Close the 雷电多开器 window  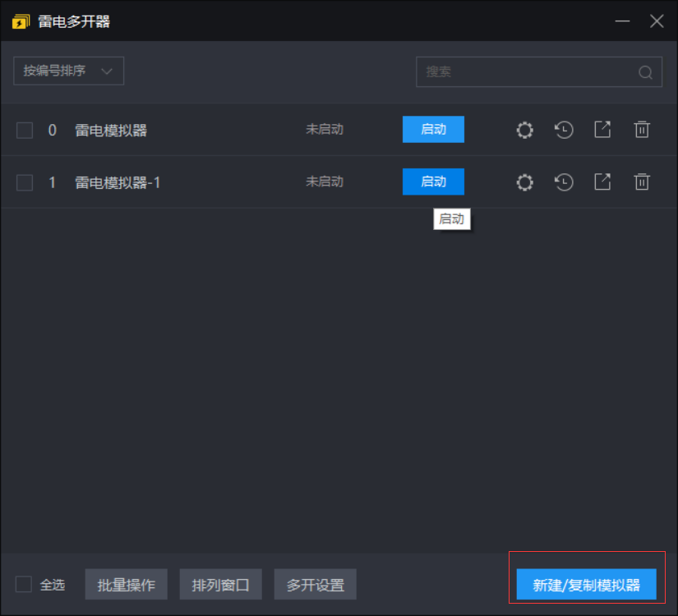(x=657, y=21)
